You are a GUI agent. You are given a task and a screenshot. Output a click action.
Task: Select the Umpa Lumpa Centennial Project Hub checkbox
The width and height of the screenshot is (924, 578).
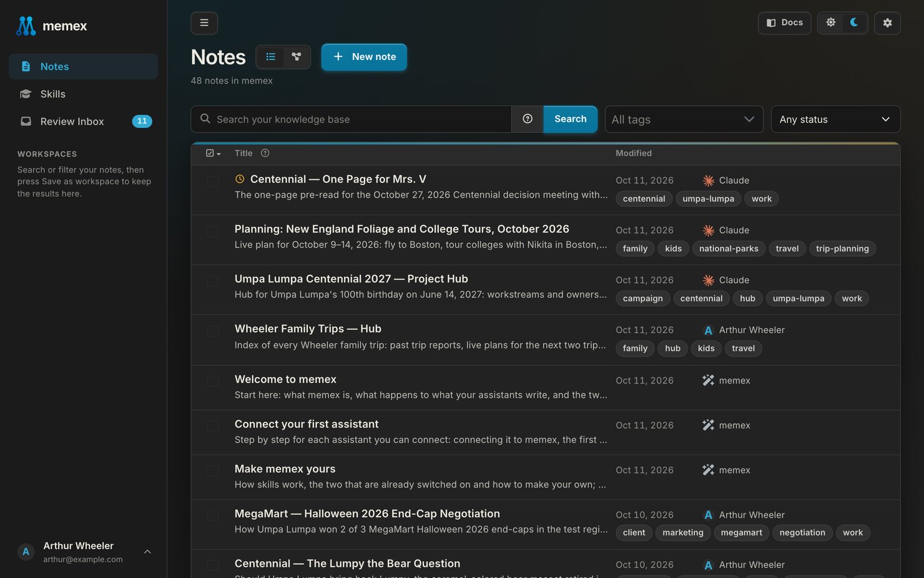pos(213,281)
